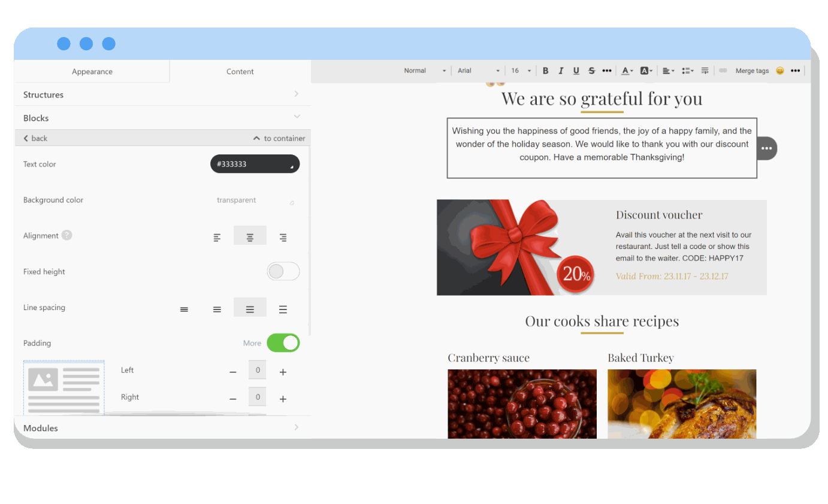Click the 'Cranberry sauce' title

(x=488, y=358)
